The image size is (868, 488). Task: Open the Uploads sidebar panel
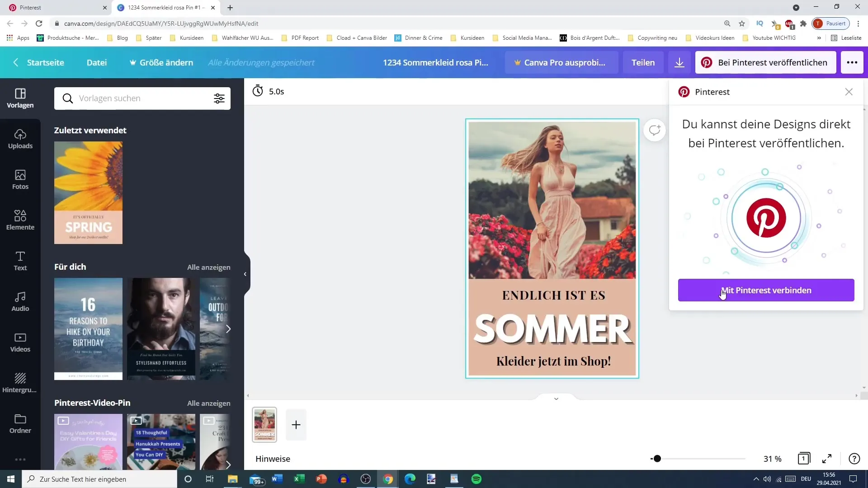click(20, 139)
